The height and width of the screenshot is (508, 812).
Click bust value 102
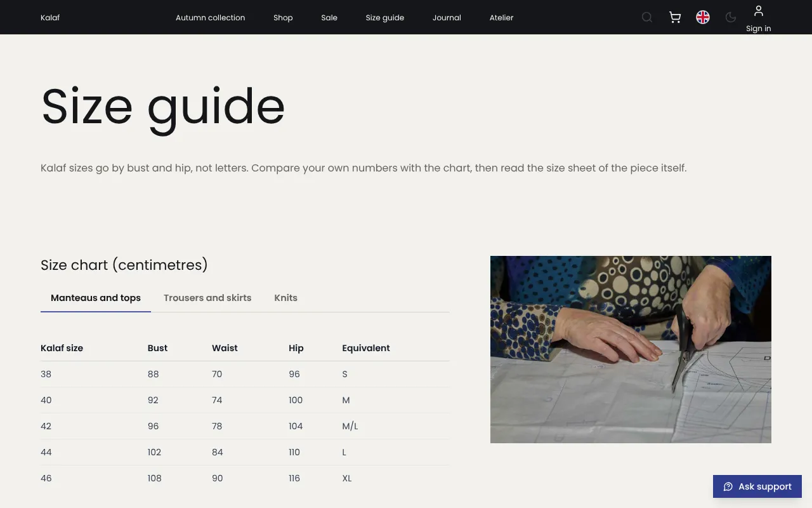[154, 452]
